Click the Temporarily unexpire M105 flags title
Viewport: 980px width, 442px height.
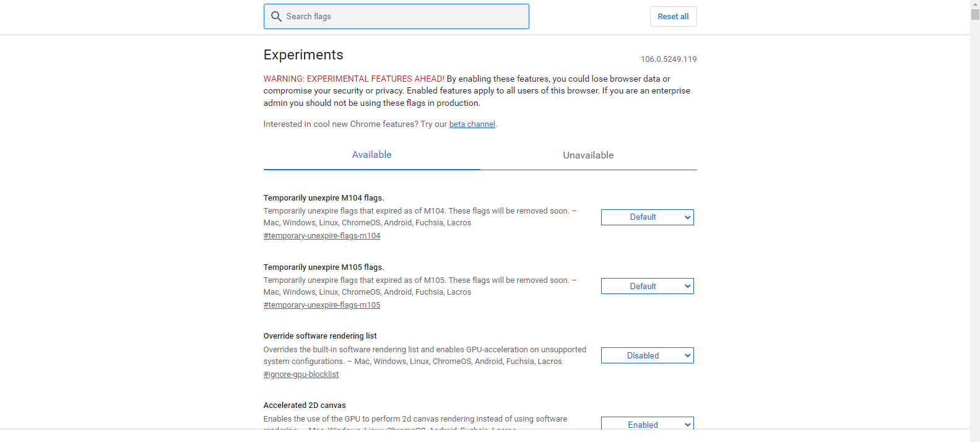324,267
